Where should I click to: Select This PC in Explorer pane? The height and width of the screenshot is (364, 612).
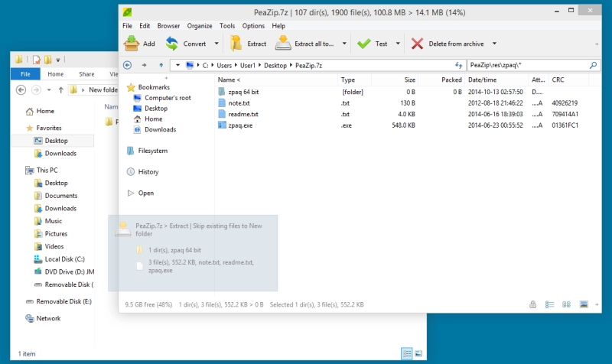click(47, 170)
